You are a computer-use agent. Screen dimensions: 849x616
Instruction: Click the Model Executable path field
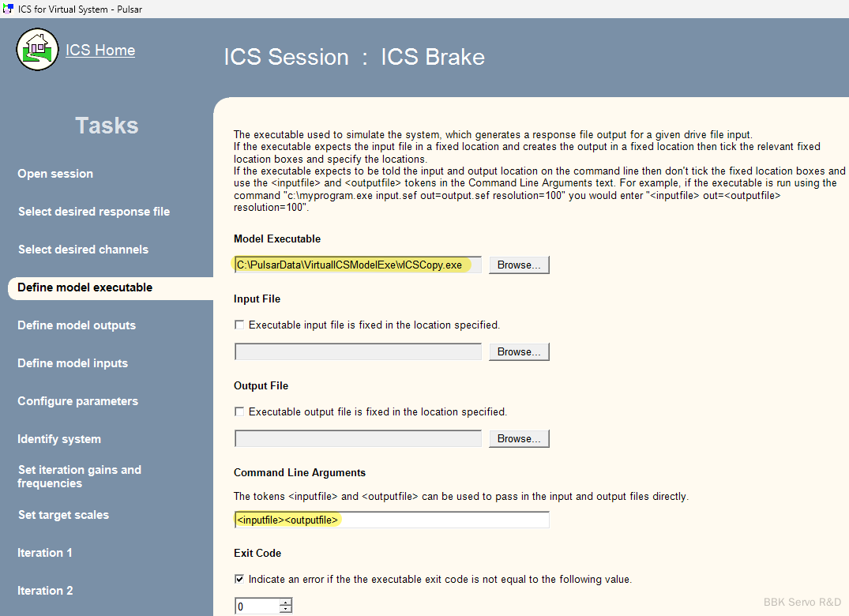(x=357, y=265)
